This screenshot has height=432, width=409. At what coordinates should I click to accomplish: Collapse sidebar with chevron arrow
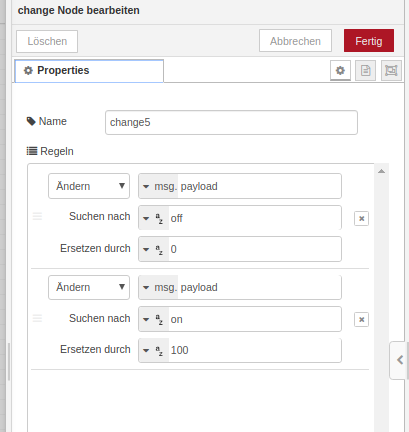tap(399, 360)
